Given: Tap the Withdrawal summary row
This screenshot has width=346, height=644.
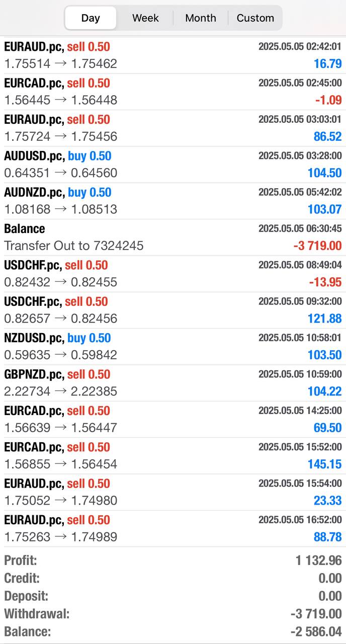Looking at the screenshot, I should click(173, 614).
